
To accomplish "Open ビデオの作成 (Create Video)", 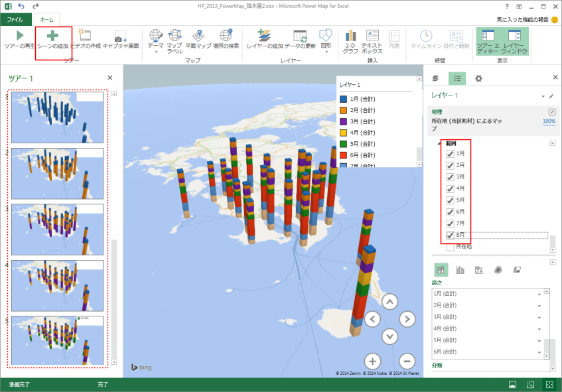I will pos(86,40).
